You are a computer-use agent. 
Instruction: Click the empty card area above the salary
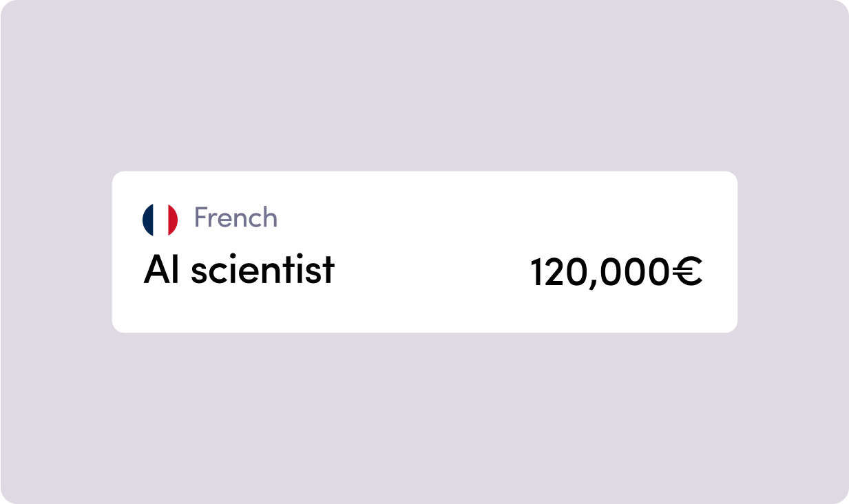point(616,213)
